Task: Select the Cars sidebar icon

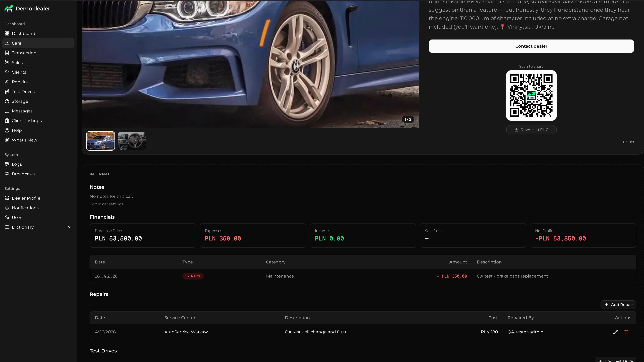Action: click(x=7, y=43)
